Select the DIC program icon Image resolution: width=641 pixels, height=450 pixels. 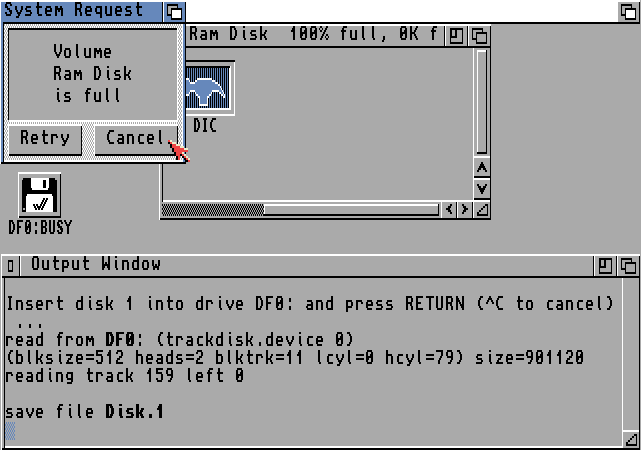tap(208, 88)
